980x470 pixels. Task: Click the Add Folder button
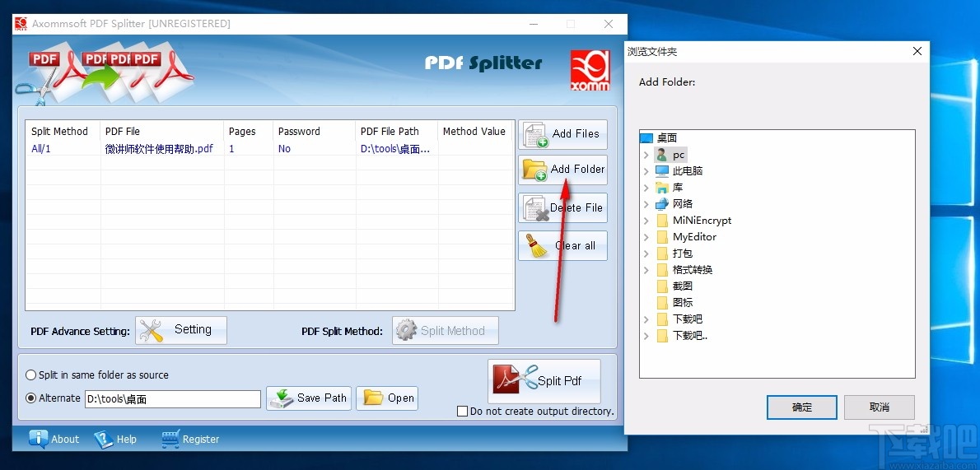(x=562, y=170)
